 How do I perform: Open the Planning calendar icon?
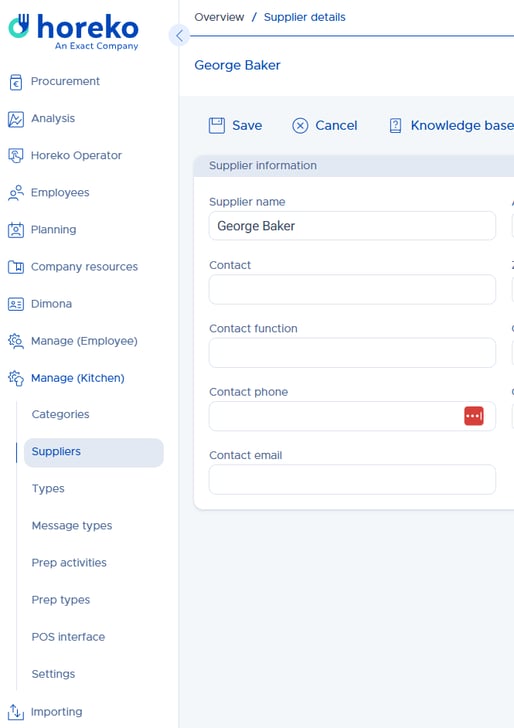click(16, 230)
